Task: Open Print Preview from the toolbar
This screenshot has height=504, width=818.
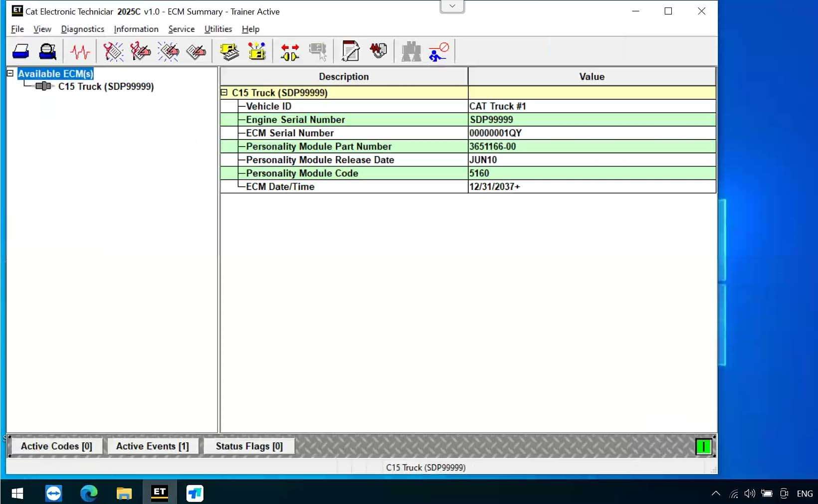Action: click(48, 51)
